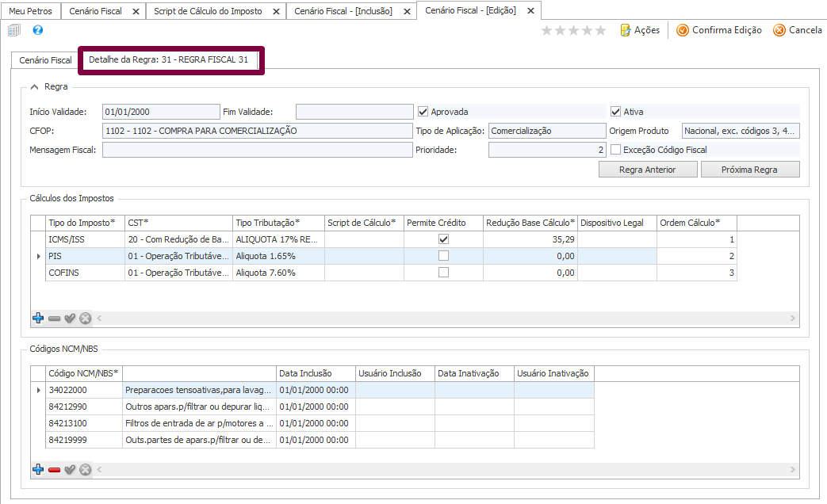Click the Prioridade field
The height and width of the screenshot is (504, 827).
coord(547,150)
